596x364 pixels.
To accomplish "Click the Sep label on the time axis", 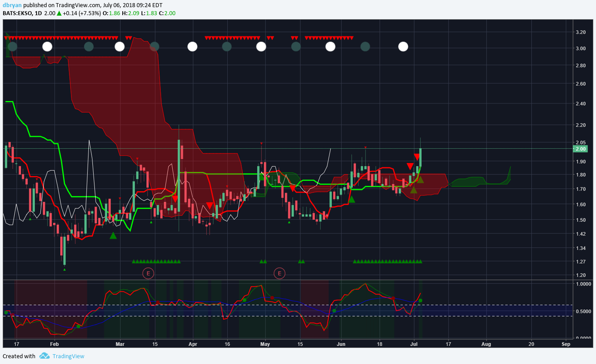I will point(566,344).
